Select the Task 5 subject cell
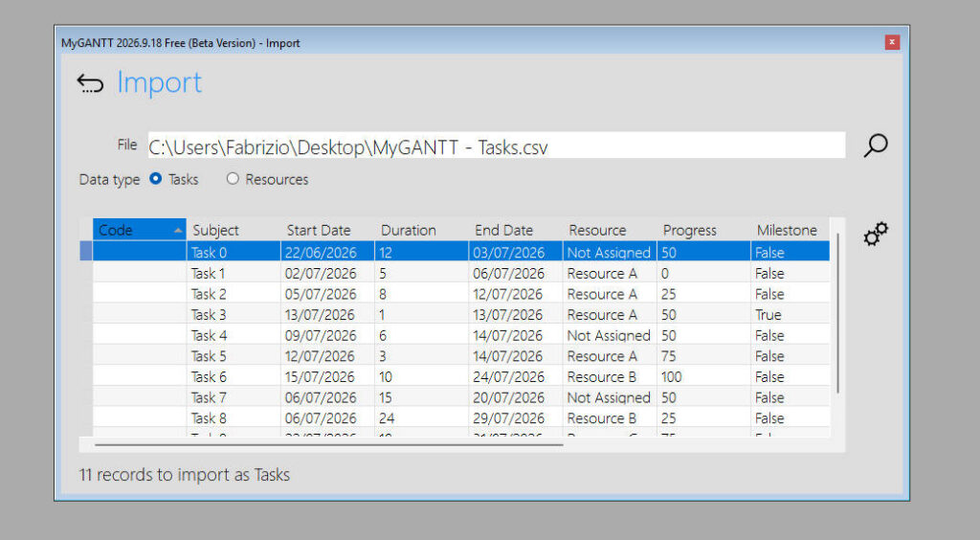The width and height of the screenshot is (980, 540). coord(234,355)
